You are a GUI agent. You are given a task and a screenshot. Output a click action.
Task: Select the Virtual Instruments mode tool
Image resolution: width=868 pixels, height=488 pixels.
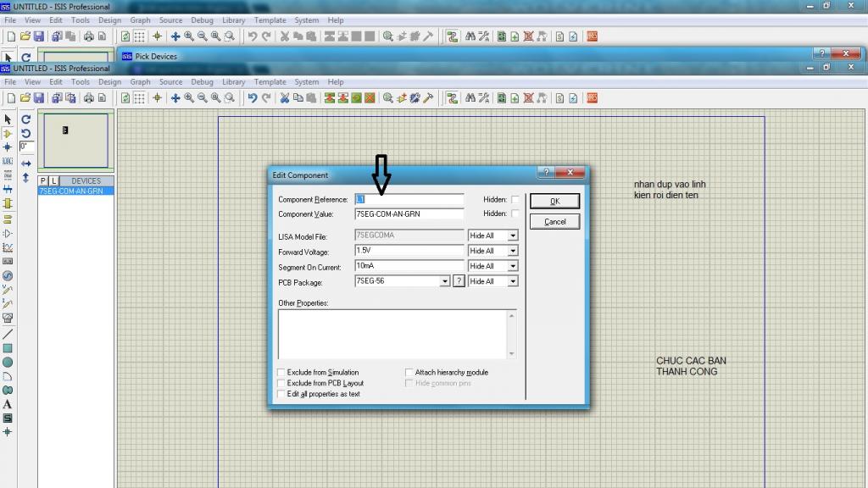7,319
